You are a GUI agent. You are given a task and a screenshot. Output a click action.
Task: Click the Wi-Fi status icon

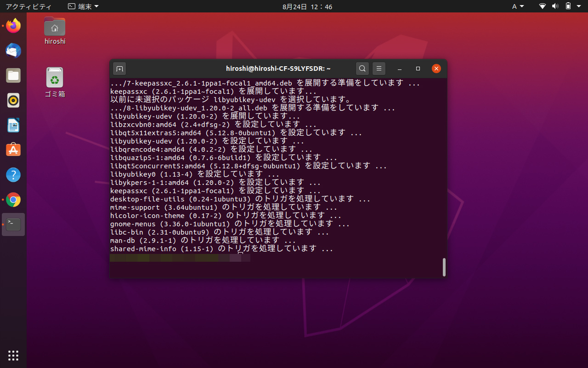pos(543,6)
